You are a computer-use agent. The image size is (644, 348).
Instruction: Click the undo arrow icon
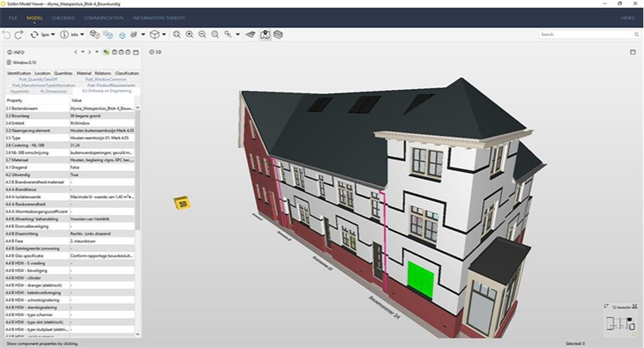coord(6,35)
